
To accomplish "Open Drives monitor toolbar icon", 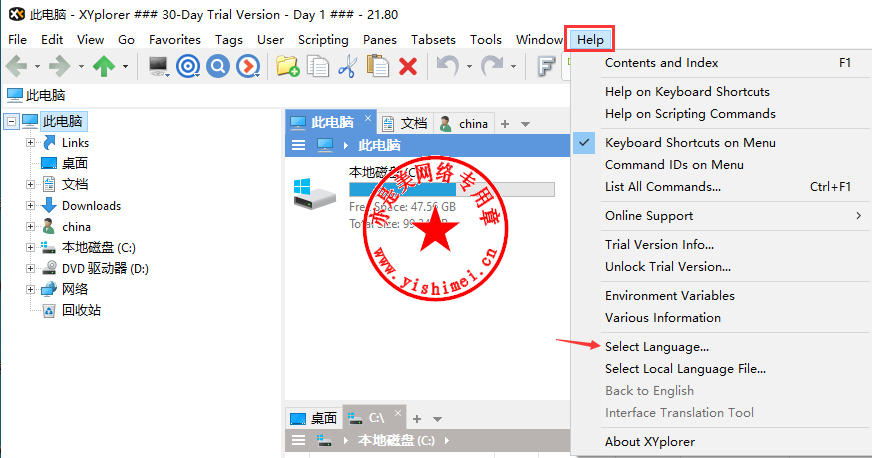I will point(158,66).
